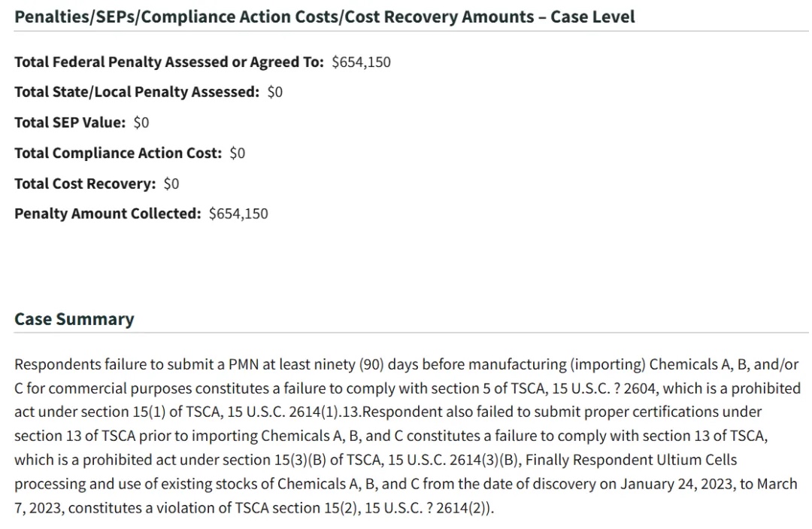Click the $0 state/local penalty value
This screenshot has height=529, width=812.
tap(274, 93)
